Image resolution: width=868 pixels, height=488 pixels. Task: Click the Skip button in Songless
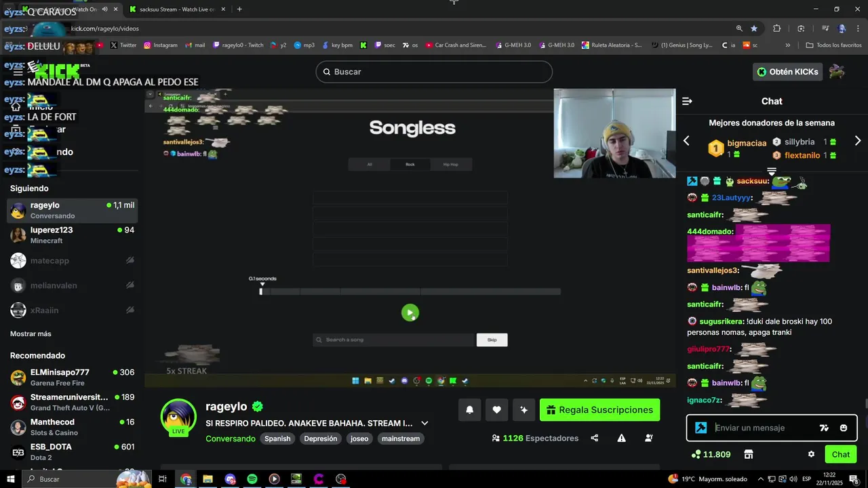coord(492,340)
